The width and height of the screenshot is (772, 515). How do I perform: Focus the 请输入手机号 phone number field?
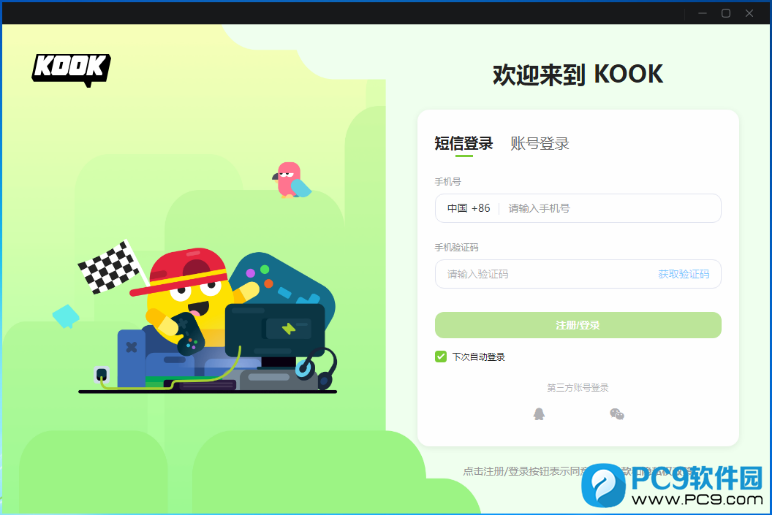coord(611,208)
